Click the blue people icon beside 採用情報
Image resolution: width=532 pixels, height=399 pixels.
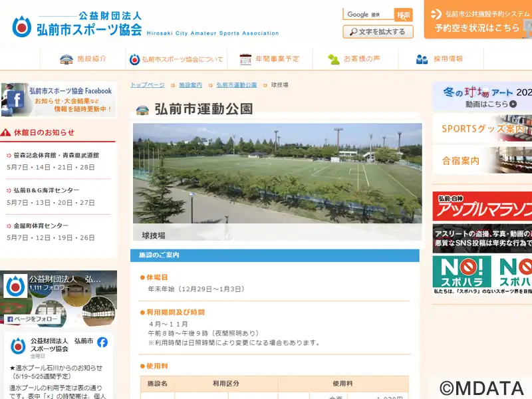pyautogui.click(x=422, y=59)
